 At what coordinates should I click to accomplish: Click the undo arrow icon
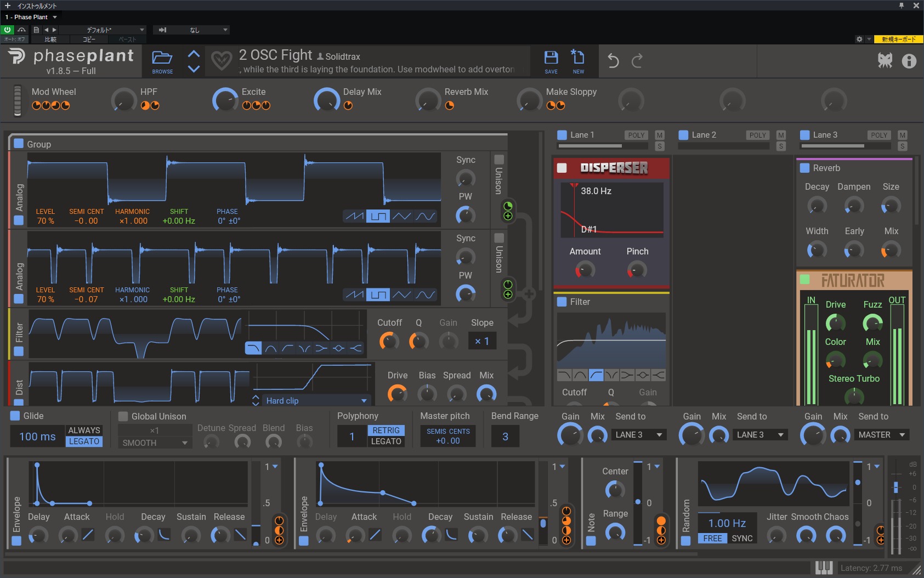click(x=613, y=61)
